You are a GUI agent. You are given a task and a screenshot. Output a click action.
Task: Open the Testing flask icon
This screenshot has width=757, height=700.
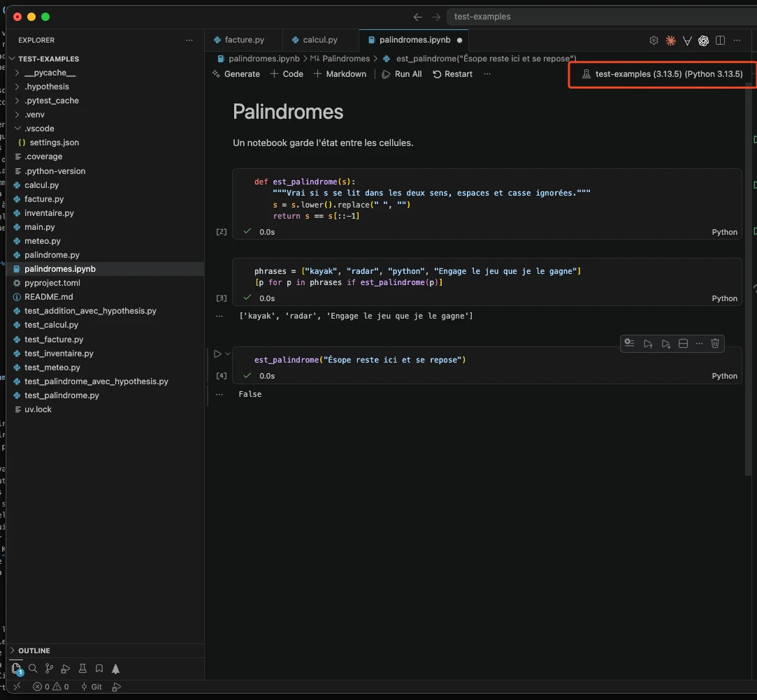[82, 669]
